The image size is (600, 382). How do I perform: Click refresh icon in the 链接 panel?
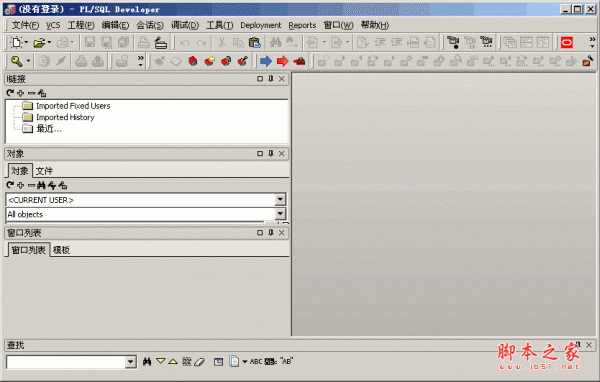(10, 93)
